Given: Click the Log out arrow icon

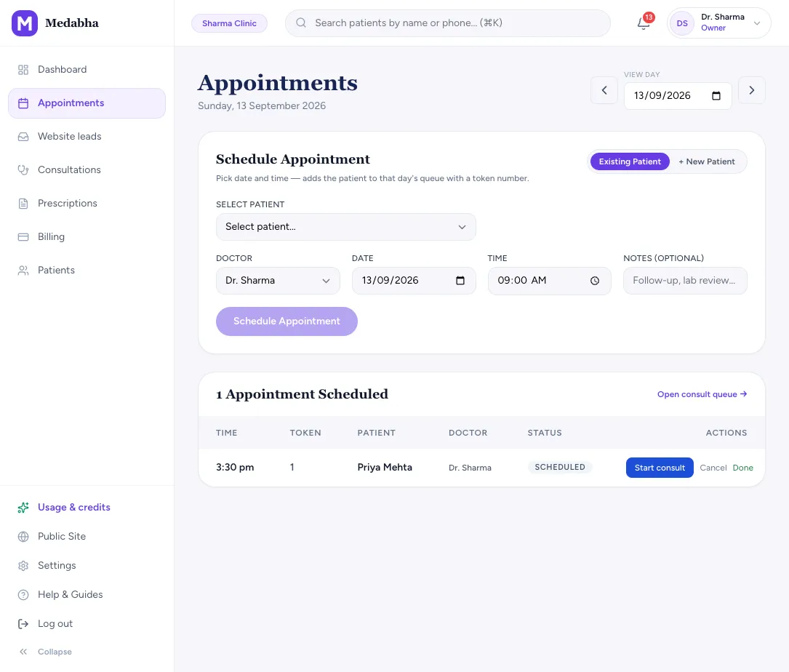Looking at the screenshot, I should [23, 624].
